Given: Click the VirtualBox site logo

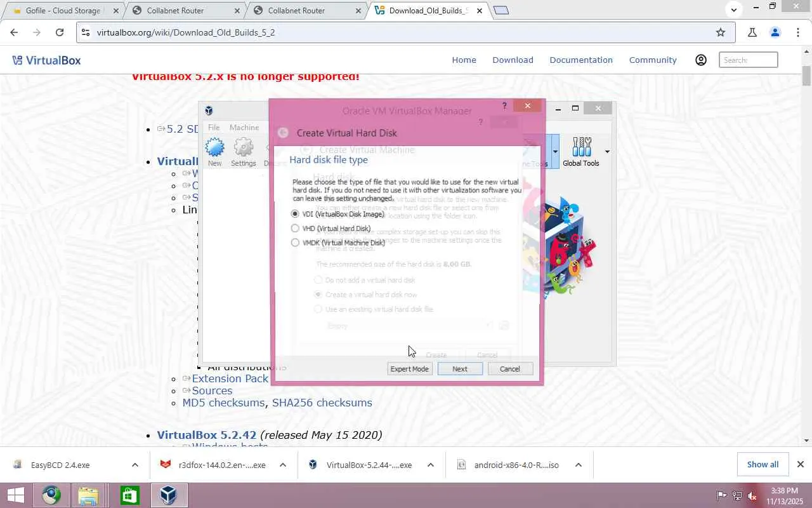Looking at the screenshot, I should click(x=46, y=60).
